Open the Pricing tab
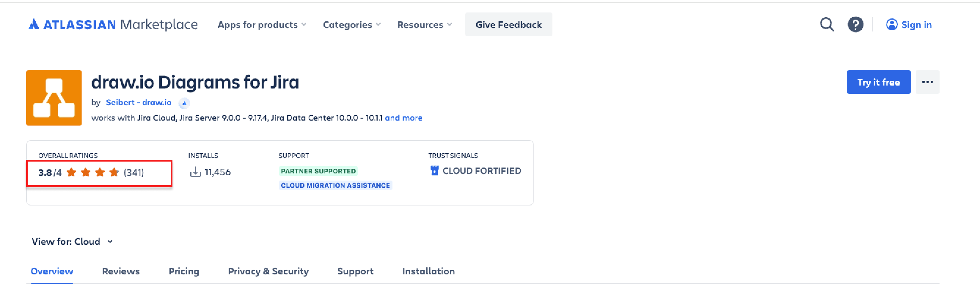980x294 pixels. tap(184, 271)
